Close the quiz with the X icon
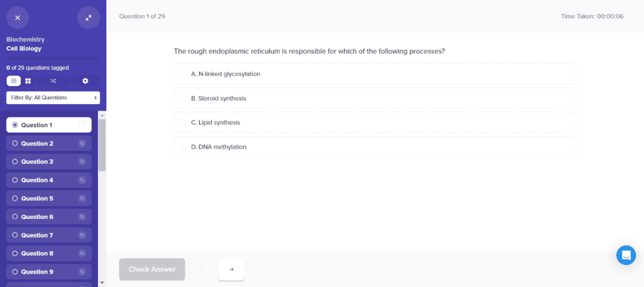This screenshot has width=644, height=287. coord(17,18)
